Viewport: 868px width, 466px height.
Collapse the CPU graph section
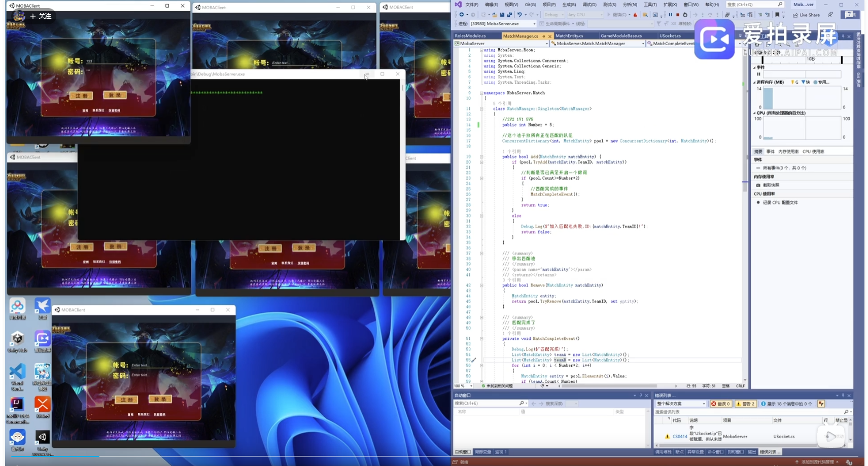tap(754, 113)
